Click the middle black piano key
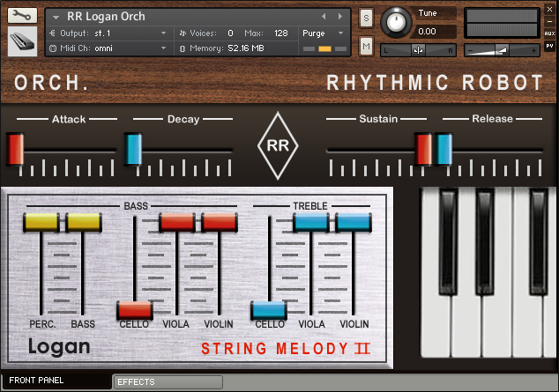This screenshot has width=559, height=392. coord(485,241)
